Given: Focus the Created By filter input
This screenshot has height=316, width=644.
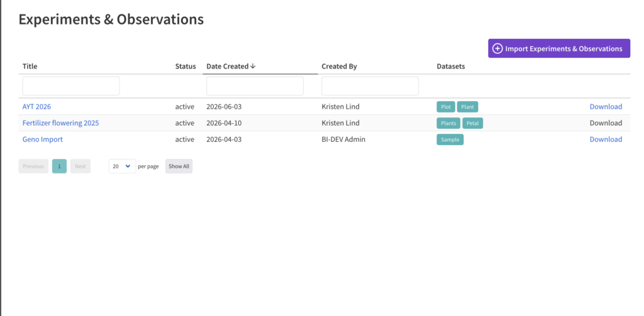Looking at the screenshot, I should coord(370,86).
